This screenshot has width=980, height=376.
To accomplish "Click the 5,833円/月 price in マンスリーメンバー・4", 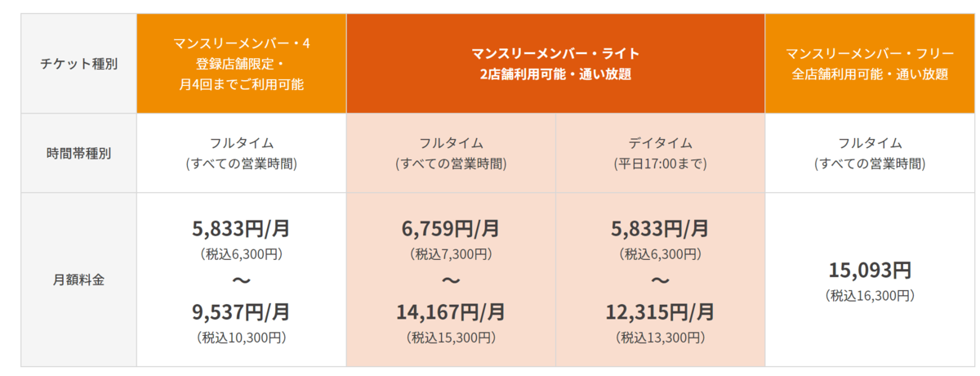I will pos(242,228).
